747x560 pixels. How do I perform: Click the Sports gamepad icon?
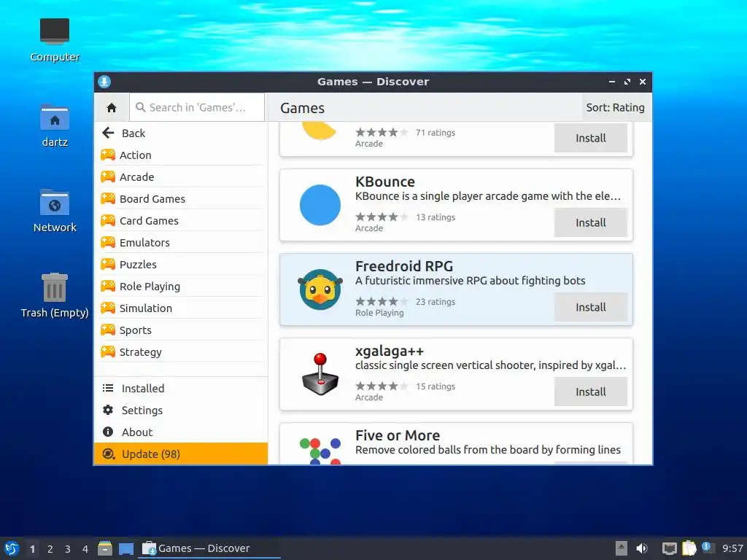[x=108, y=330]
